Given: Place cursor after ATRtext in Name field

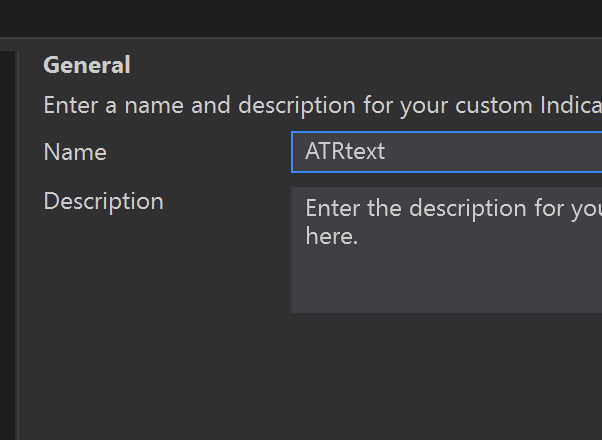Looking at the screenshot, I should coord(386,152).
